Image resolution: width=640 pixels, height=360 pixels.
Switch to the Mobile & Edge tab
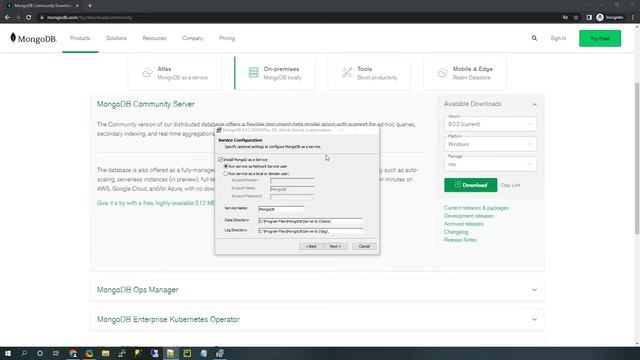click(465, 73)
